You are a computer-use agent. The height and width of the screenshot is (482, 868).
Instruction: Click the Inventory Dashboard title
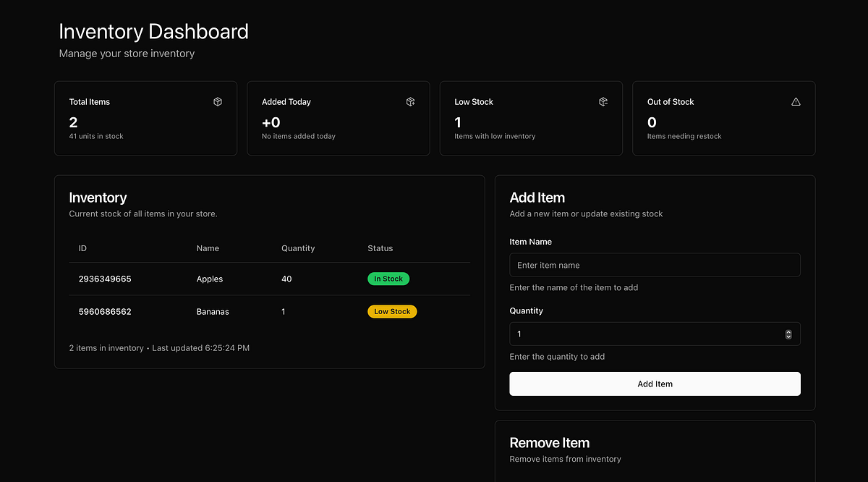click(153, 31)
